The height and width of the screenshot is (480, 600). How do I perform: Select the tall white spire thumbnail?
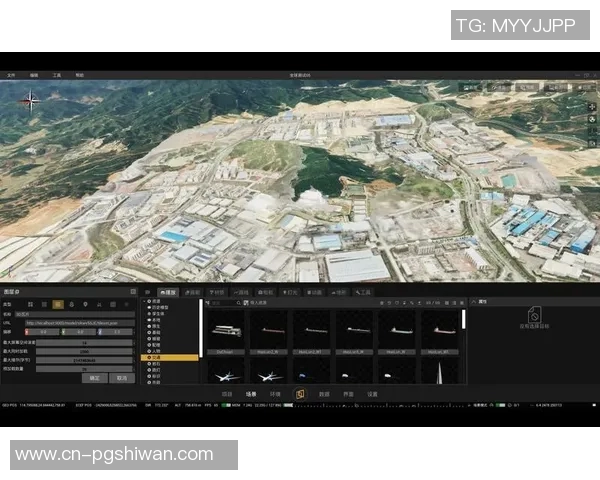(x=440, y=371)
